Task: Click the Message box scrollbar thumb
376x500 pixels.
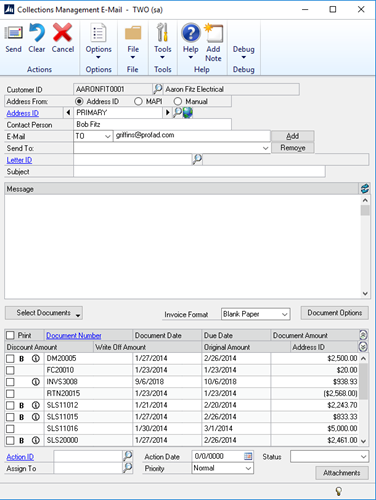Action: point(365,210)
